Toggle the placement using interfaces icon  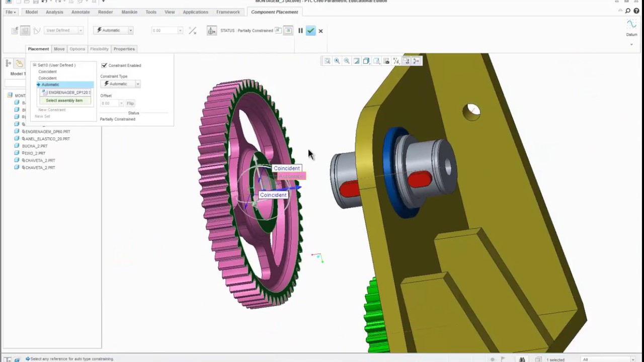[x=15, y=31]
